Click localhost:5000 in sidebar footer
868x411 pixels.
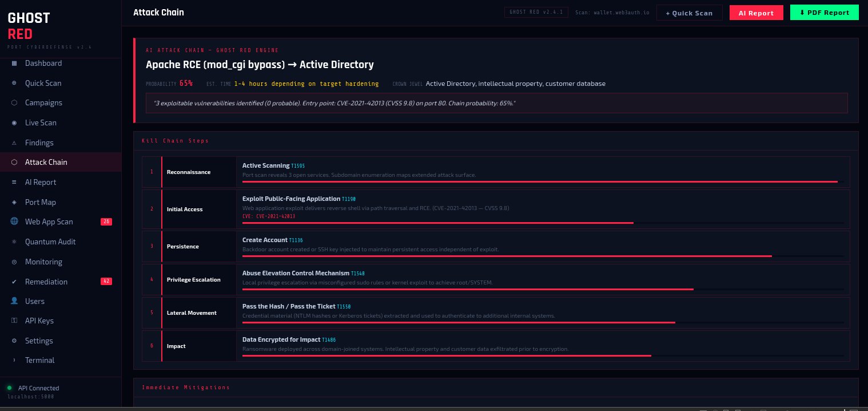[31, 396]
